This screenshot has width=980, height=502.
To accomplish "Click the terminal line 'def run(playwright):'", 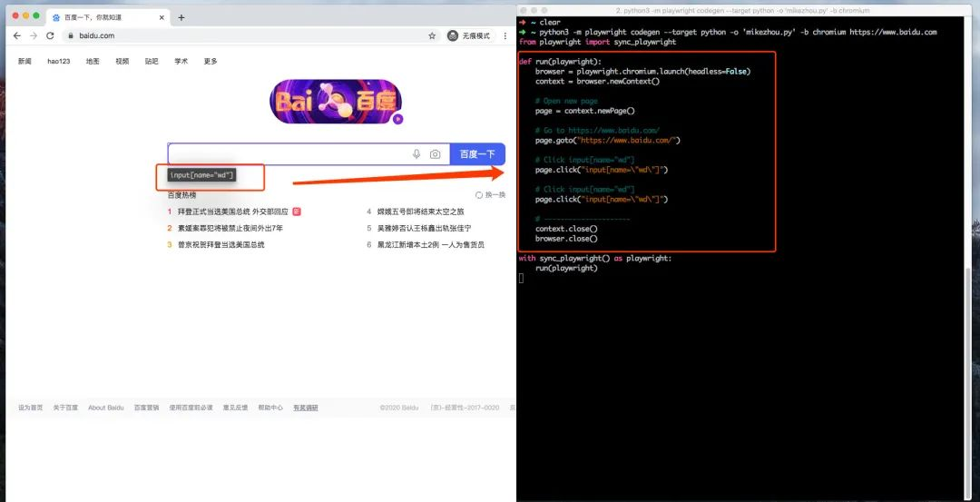I will point(560,61).
